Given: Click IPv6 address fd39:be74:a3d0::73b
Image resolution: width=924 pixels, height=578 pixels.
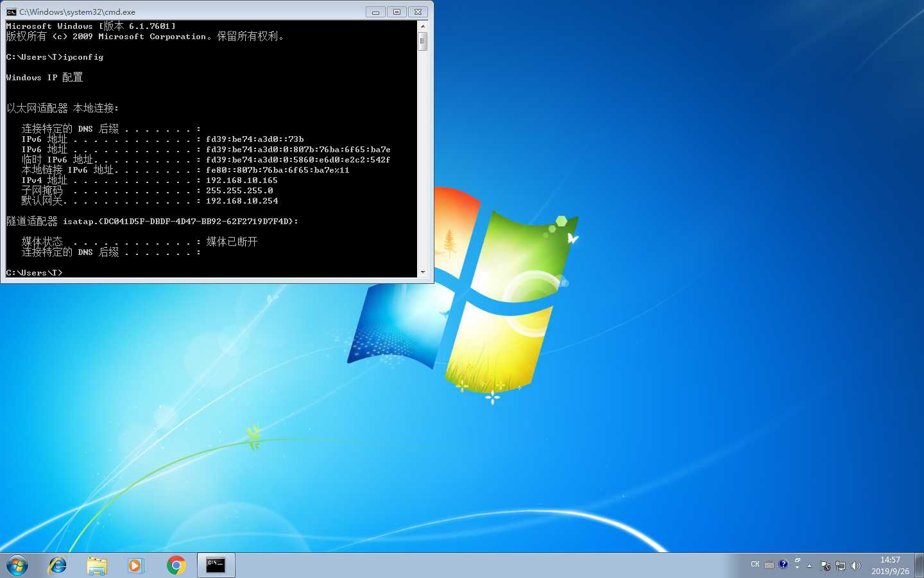Looking at the screenshot, I should [255, 139].
